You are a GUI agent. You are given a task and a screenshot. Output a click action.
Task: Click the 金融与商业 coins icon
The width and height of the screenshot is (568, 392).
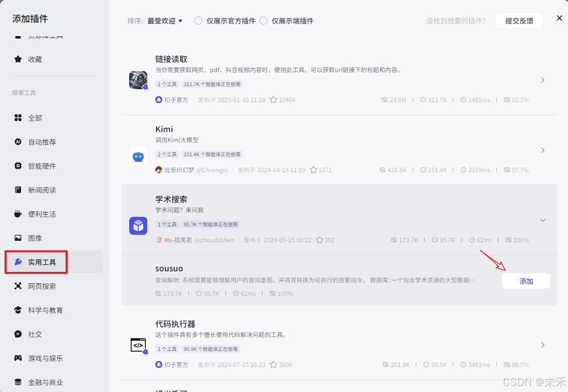point(18,382)
